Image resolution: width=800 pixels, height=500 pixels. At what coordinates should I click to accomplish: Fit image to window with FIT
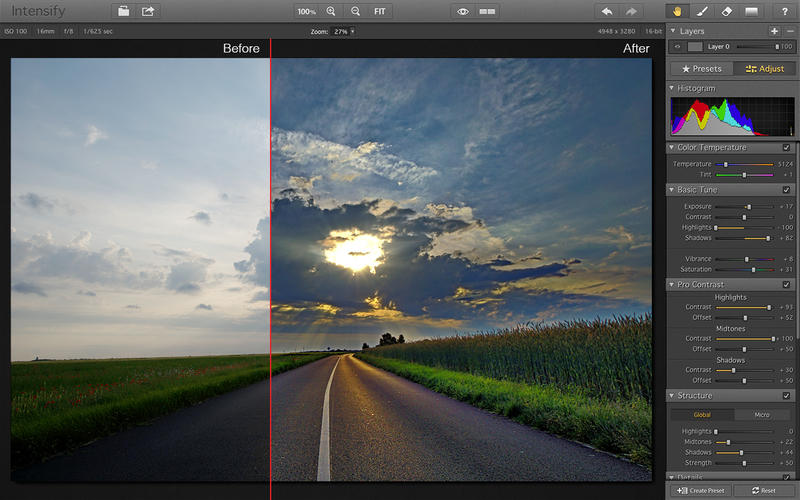click(380, 11)
